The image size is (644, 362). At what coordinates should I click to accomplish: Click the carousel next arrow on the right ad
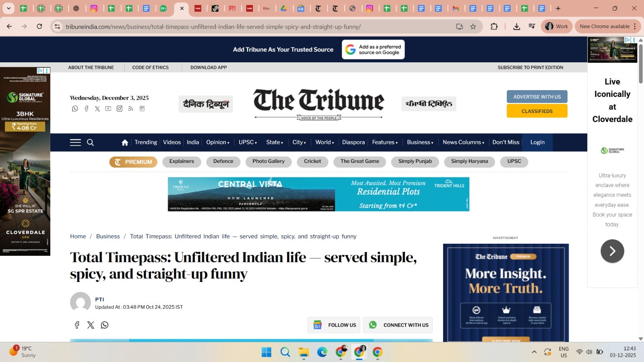click(612, 251)
